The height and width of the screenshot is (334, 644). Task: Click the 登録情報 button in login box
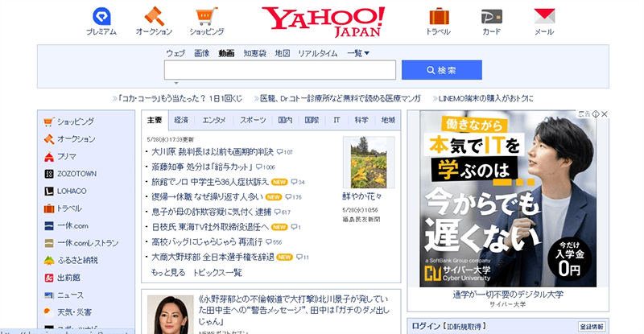point(592,327)
